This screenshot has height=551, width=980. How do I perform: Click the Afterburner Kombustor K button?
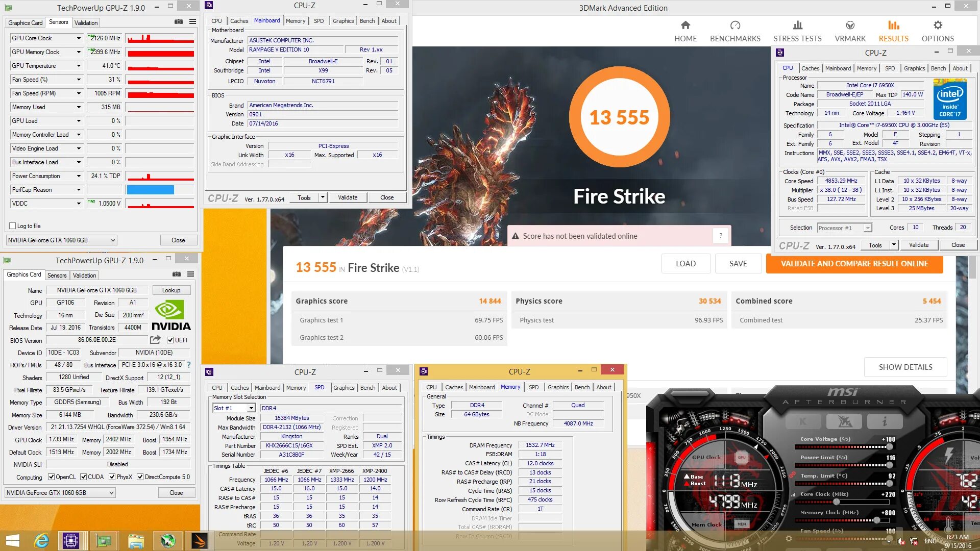pos(803,421)
